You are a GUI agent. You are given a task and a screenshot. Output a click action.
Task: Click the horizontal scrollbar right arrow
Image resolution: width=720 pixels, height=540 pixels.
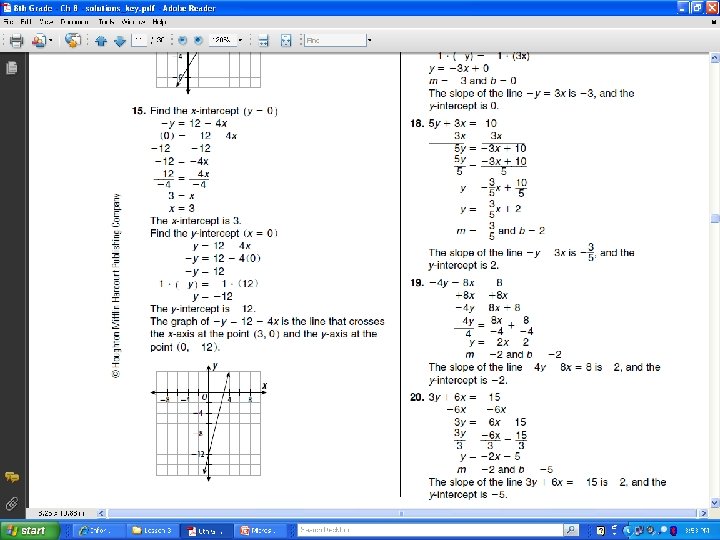703,513
